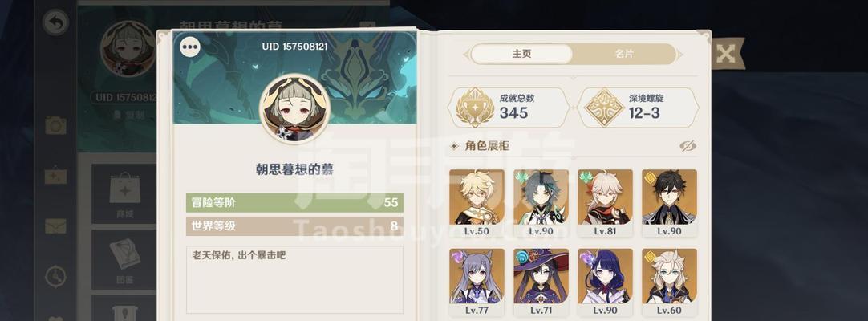Switch to the 主页 tab
The height and width of the screenshot is (321, 868).
pyautogui.click(x=521, y=54)
